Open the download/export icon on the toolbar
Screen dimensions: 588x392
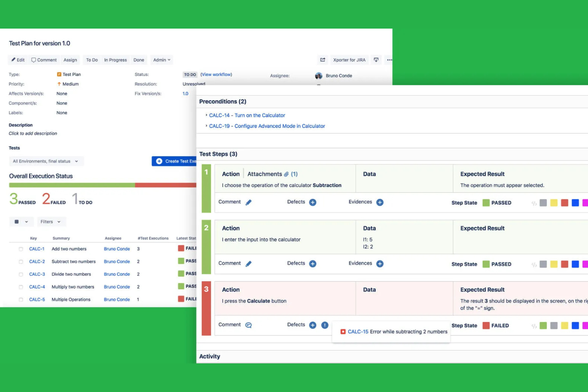[376, 60]
